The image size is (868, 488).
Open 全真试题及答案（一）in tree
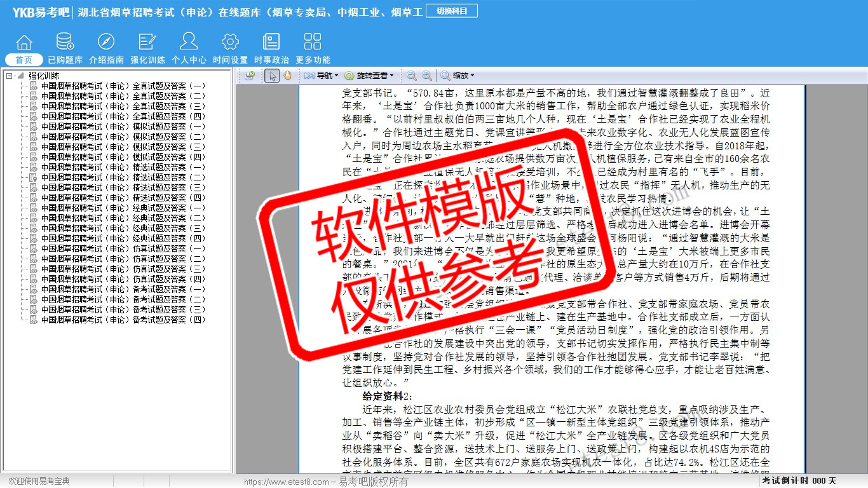tap(123, 86)
